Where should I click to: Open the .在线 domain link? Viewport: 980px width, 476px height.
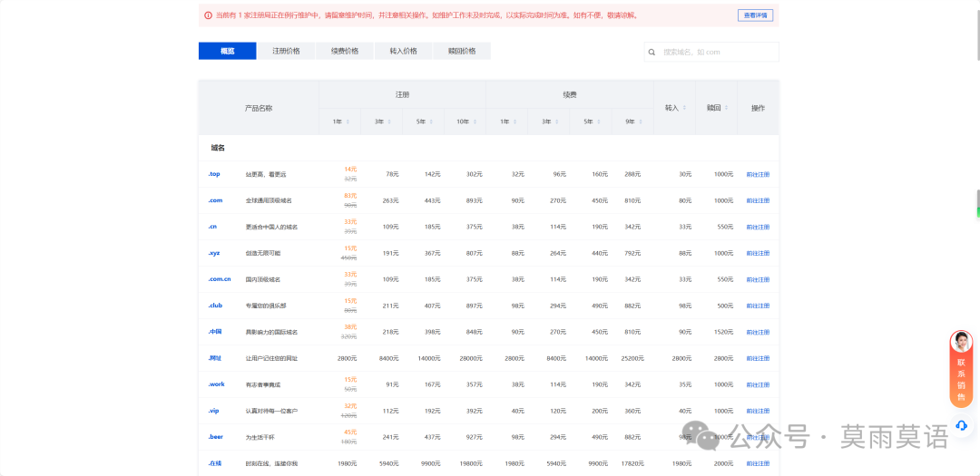(x=215, y=463)
